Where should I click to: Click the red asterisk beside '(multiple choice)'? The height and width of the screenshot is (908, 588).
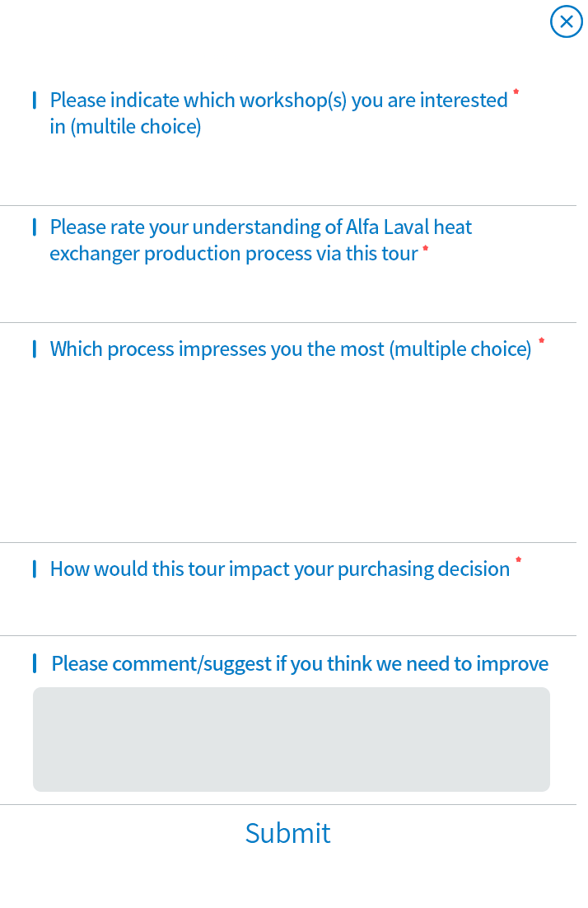click(541, 341)
